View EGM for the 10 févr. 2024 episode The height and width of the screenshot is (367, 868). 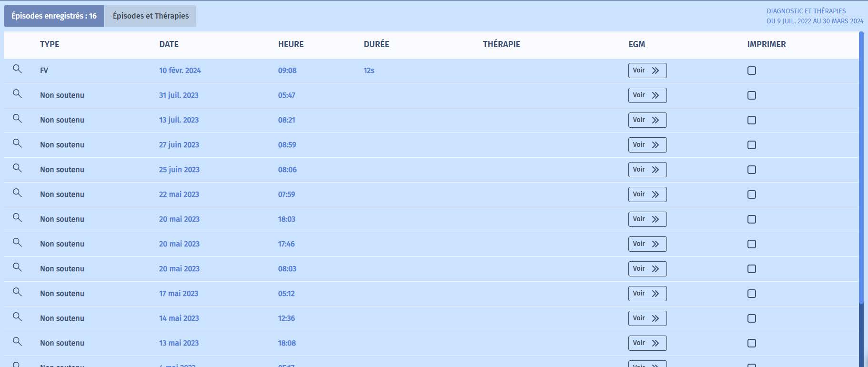tap(647, 71)
